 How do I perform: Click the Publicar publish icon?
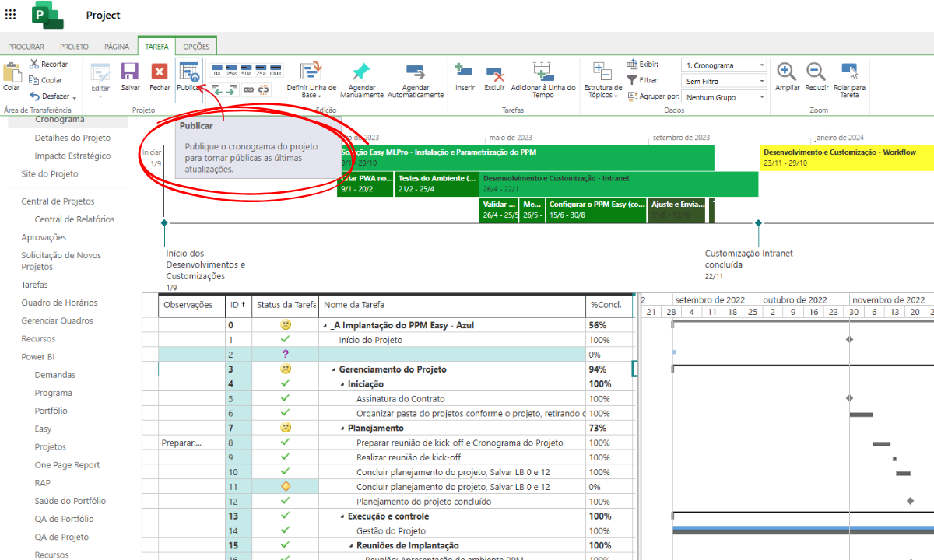click(189, 72)
